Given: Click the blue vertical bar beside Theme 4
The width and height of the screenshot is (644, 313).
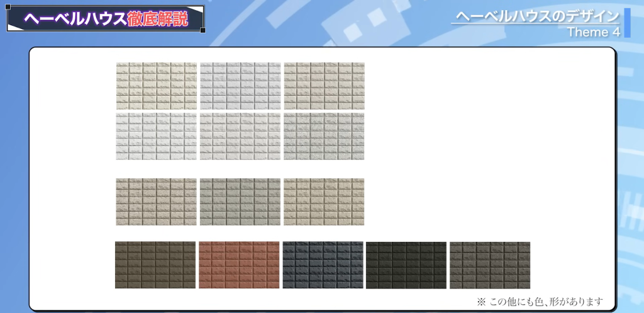Looking at the screenshot, I should pos(627,23).
